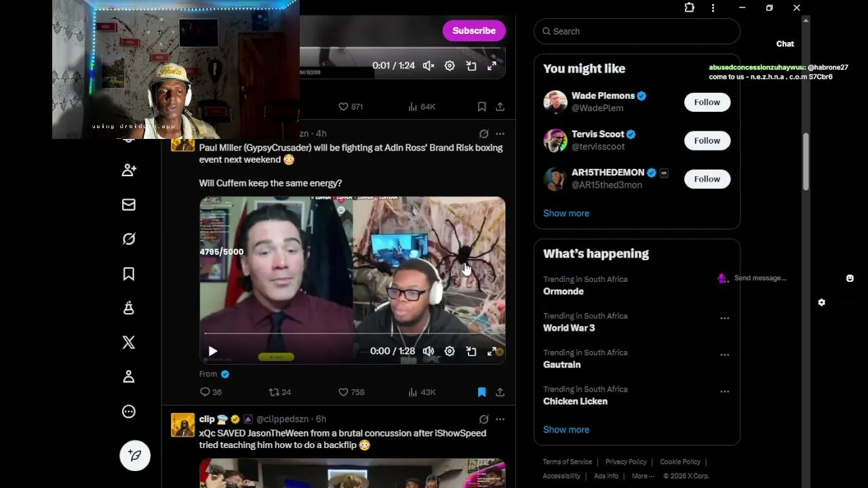Click the compose Post round button
This screenshot has height=488, width=868.
pyautogui.click(x=135, y=455)
